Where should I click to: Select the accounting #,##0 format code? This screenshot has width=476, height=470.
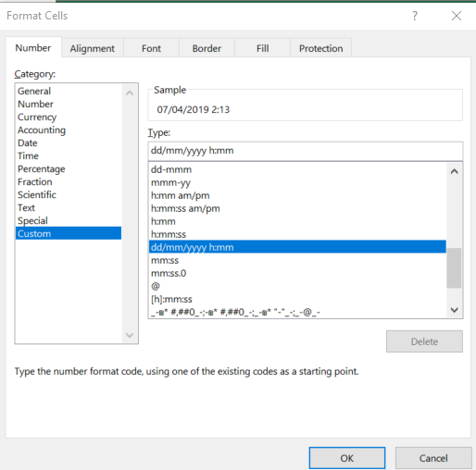pyautogui.click(x=297, y=312)
